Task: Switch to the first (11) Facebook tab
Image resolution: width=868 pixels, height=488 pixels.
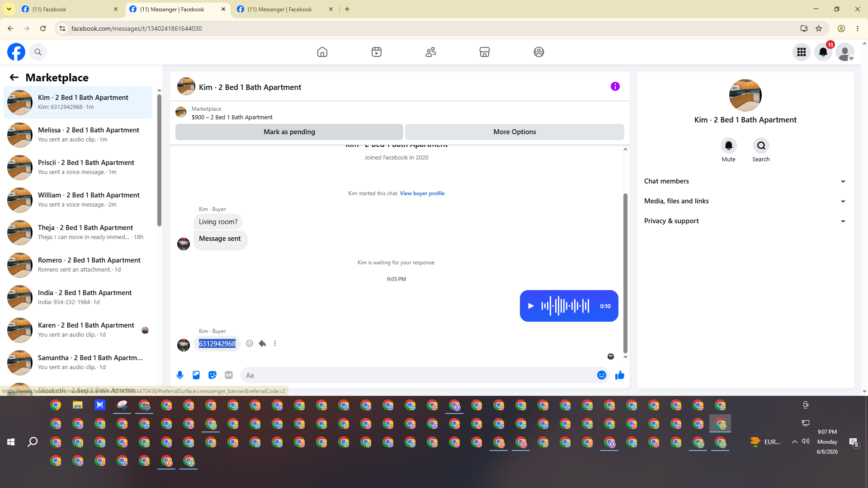Action: (x=70, y=9)
